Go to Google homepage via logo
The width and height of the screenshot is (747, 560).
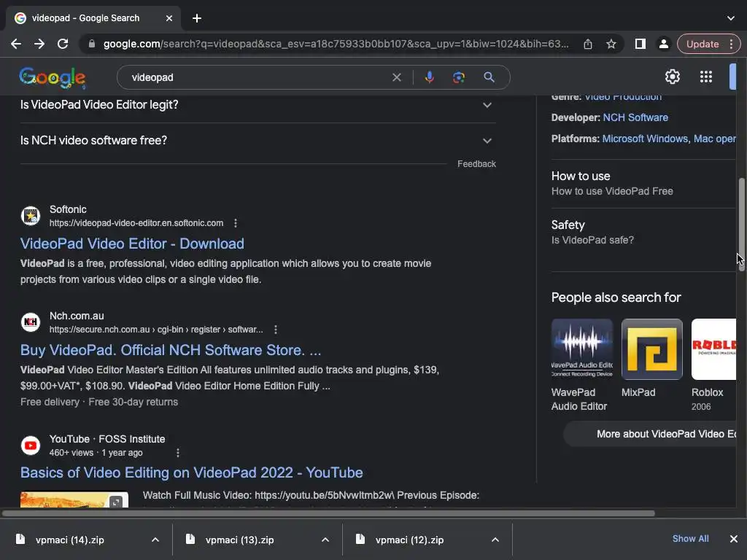pos(53,77)
